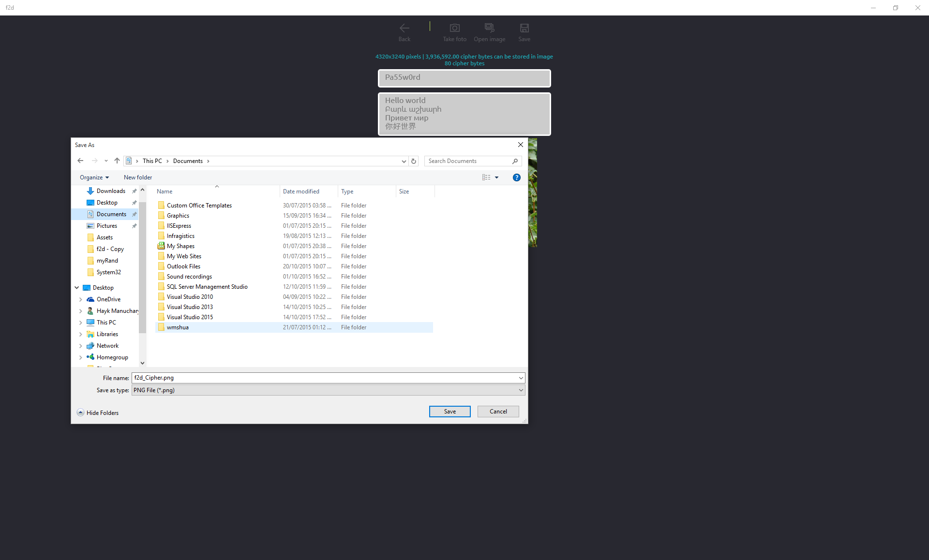Click the Up one level arrow in dialog

[117, 161]
